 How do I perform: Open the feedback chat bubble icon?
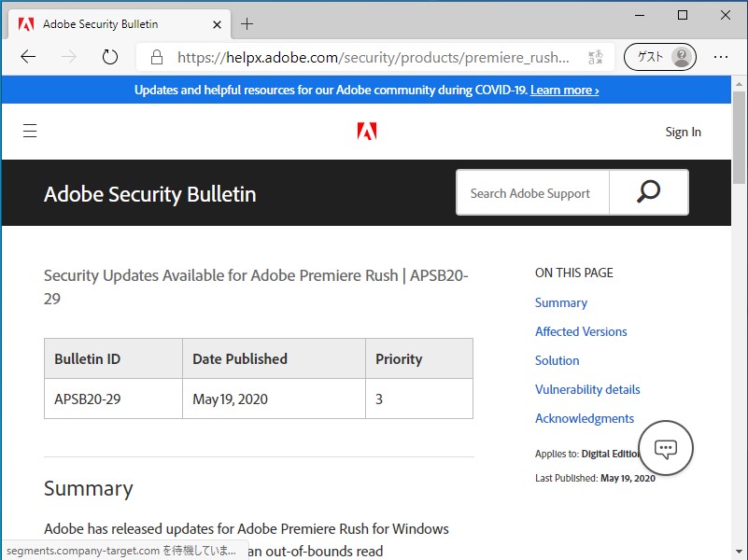[x=665, y=448]
